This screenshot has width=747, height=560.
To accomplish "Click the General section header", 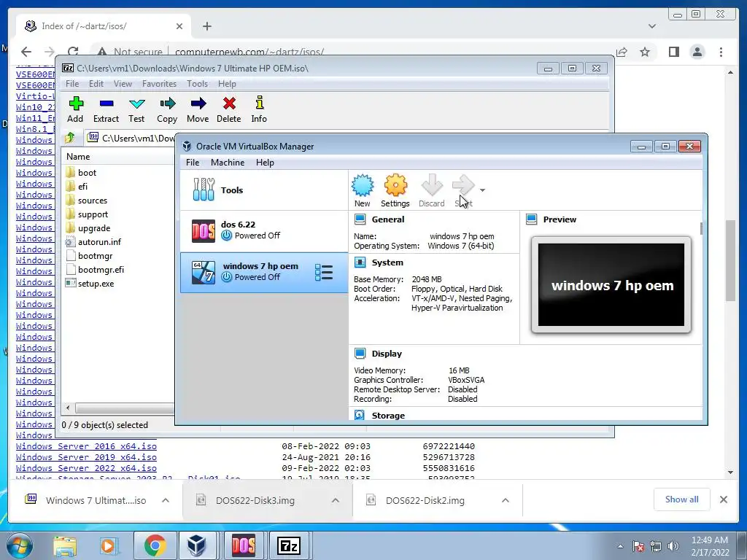I will coord(388,219).
